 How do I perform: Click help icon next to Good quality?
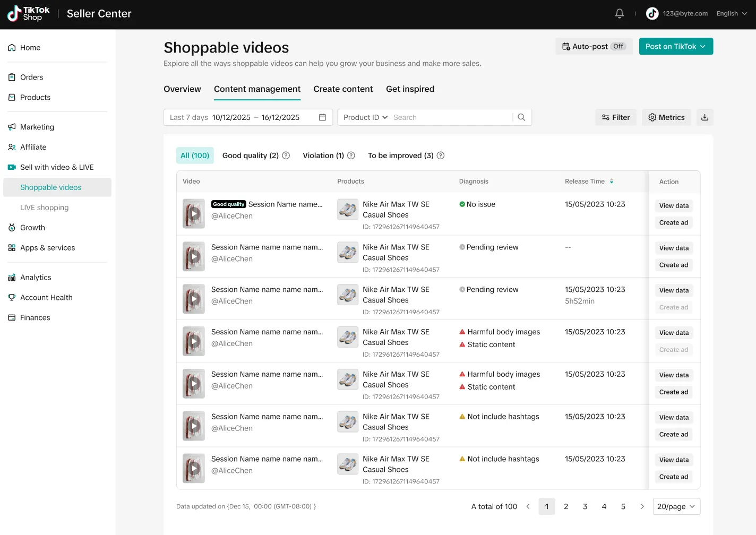[x=286, y=156]
